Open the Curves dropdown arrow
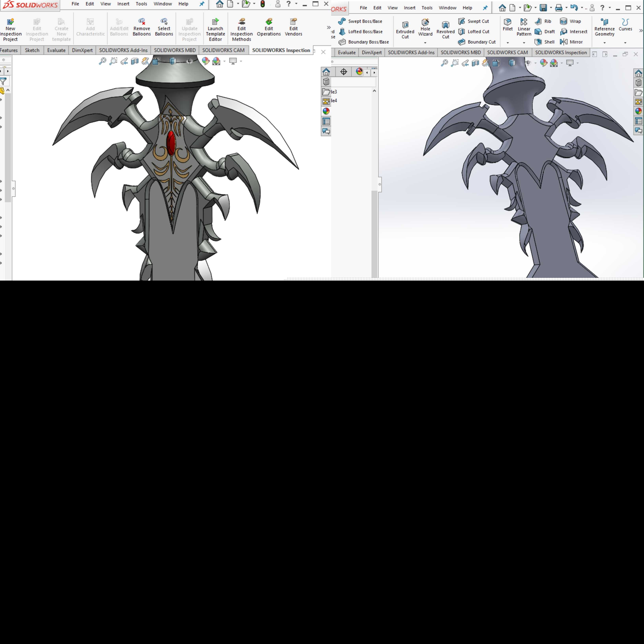This screenshot has height=644, width=644. 625,43
